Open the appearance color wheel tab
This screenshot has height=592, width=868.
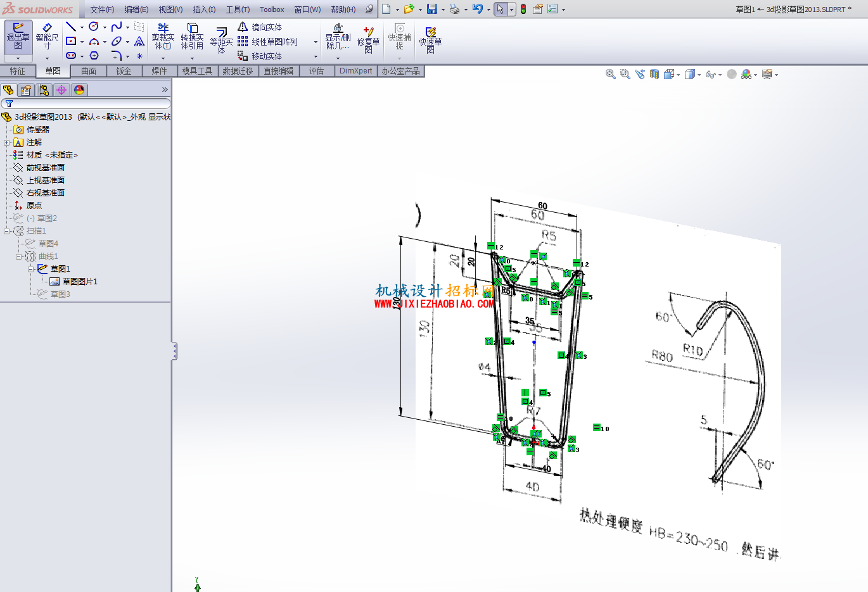79,90
